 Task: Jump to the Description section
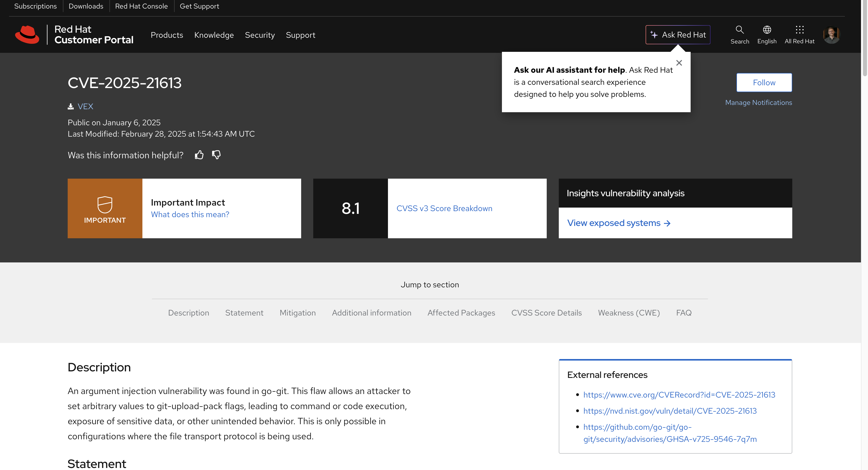click(189, 313)
